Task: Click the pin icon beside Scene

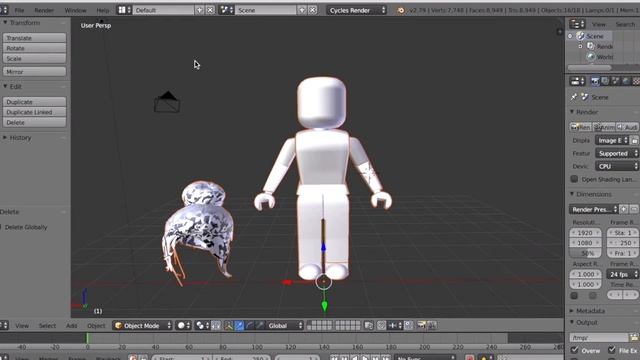Action: [x=573, y=97]
